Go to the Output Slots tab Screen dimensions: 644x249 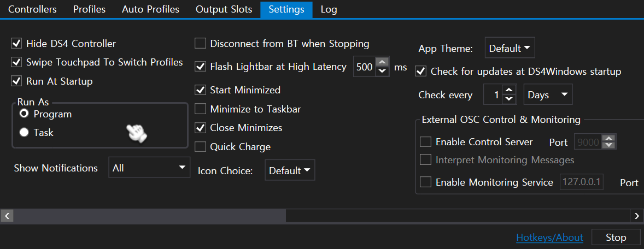(224, 9)
